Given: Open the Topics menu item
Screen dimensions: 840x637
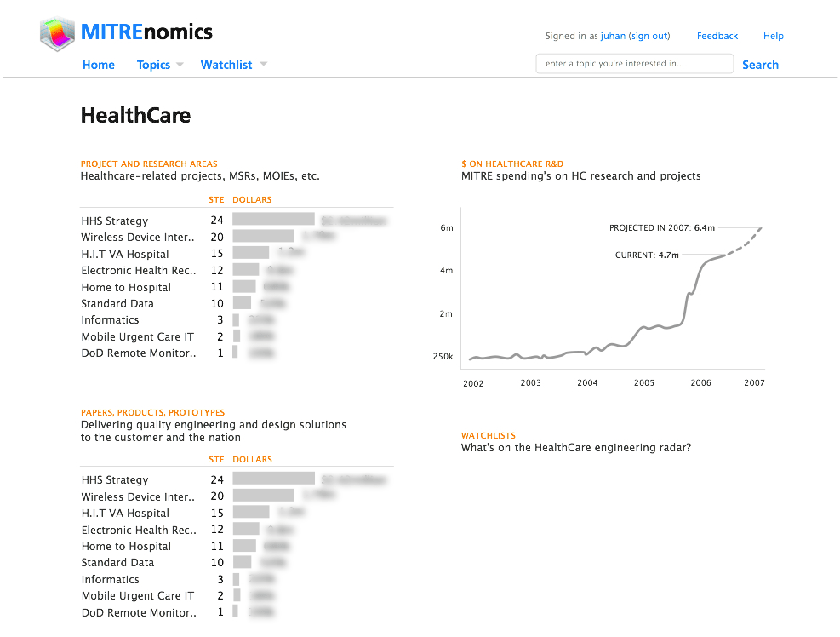Looking at the screenshot, I should coord(153,65).
